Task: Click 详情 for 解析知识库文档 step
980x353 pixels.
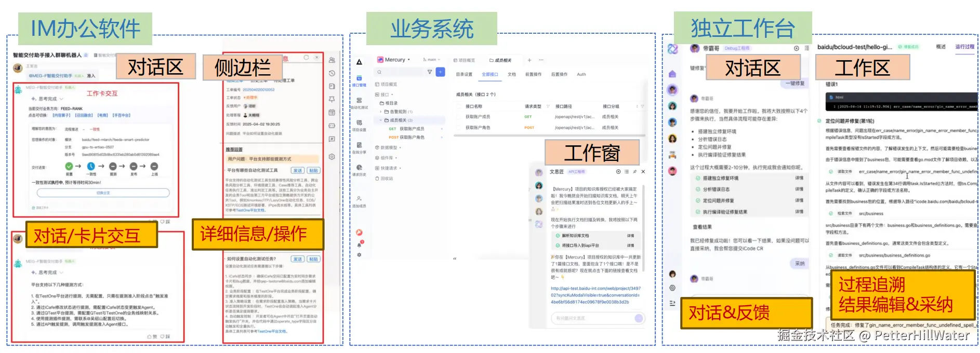Action: click(x=630, y=236)
